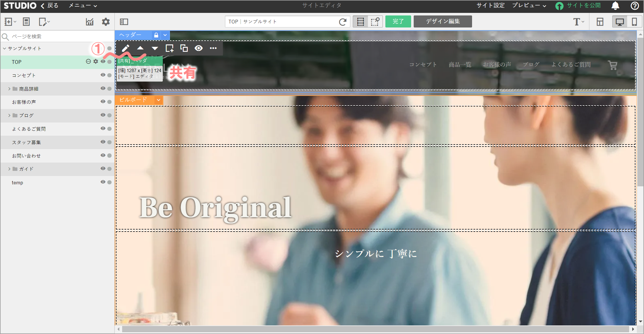Move the header block down with arrow icon
This screenshot has height=334, width=644.
pos(155,48)
